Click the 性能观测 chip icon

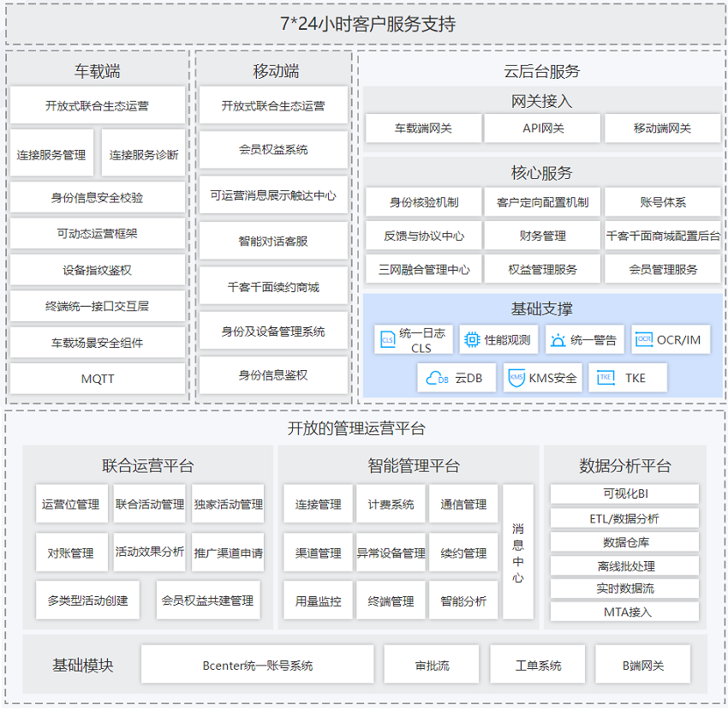[x=472, y=340]
